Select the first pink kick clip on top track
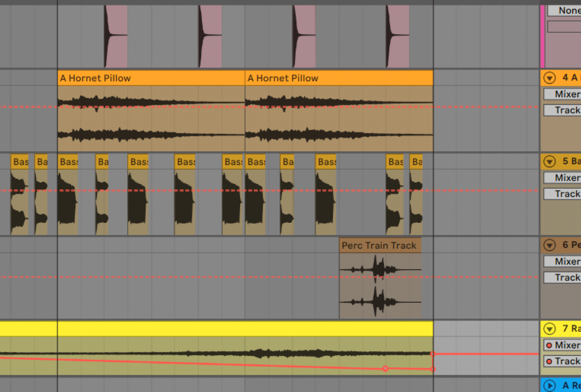 point(116,36)
